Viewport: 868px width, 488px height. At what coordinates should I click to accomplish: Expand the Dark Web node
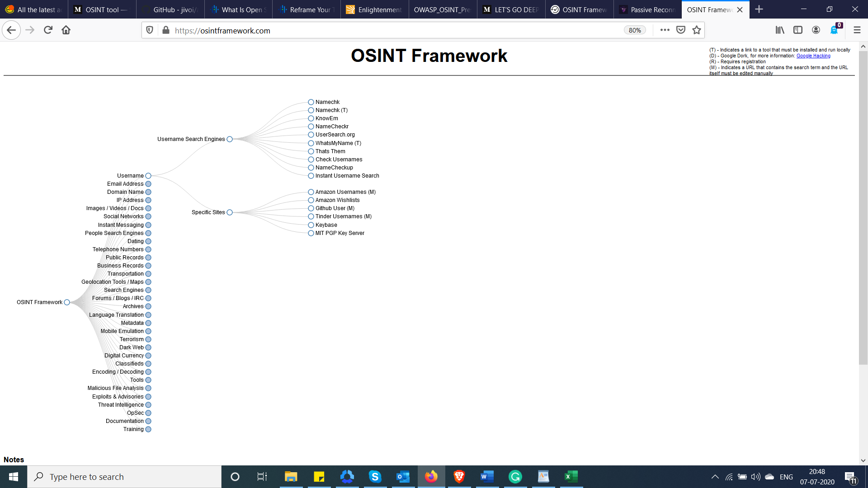148,347
